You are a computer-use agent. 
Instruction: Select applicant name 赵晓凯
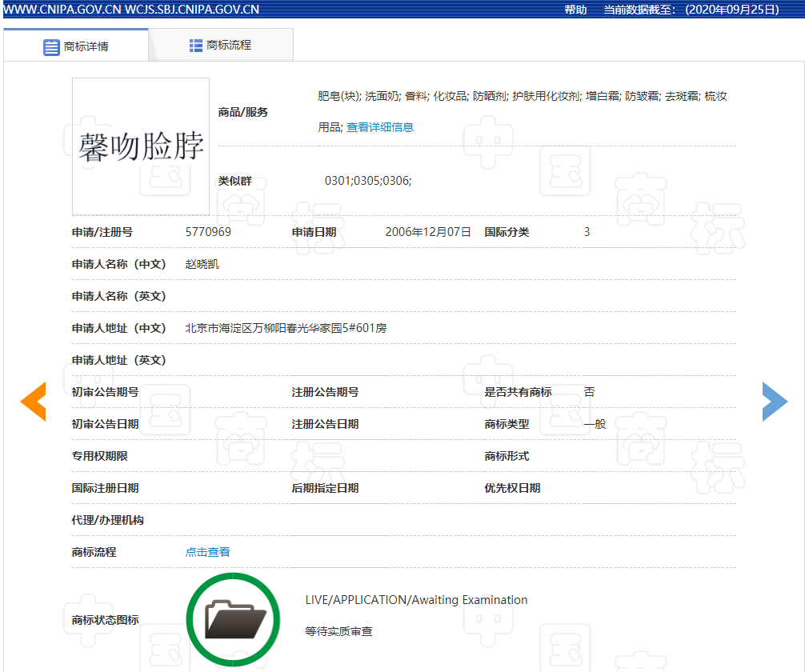[x=202, y=264]
